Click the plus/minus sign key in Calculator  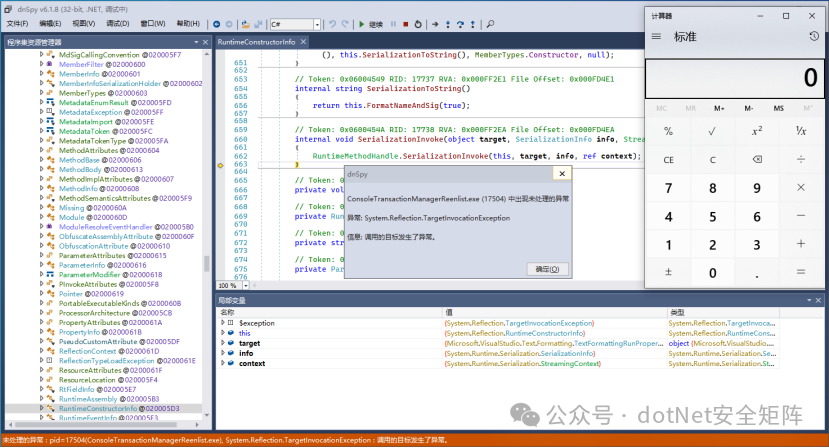click(x=668, y=272)
